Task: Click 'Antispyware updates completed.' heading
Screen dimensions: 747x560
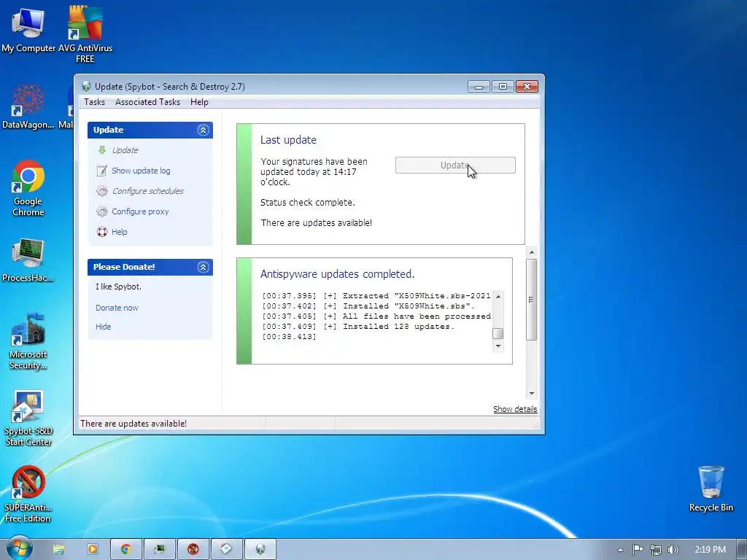Action: 337,274
